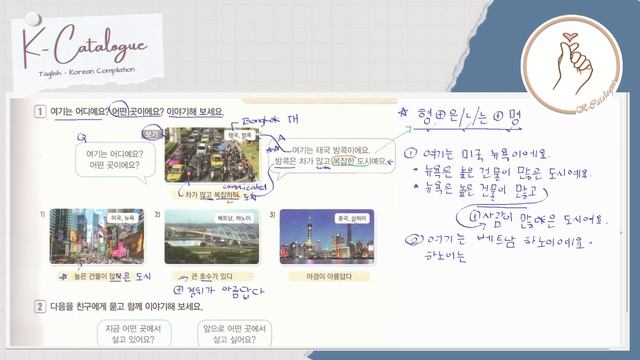640x360 pixels.
Task: Select the unfinished handwritten '하노이는'
Action: [445, 257]
